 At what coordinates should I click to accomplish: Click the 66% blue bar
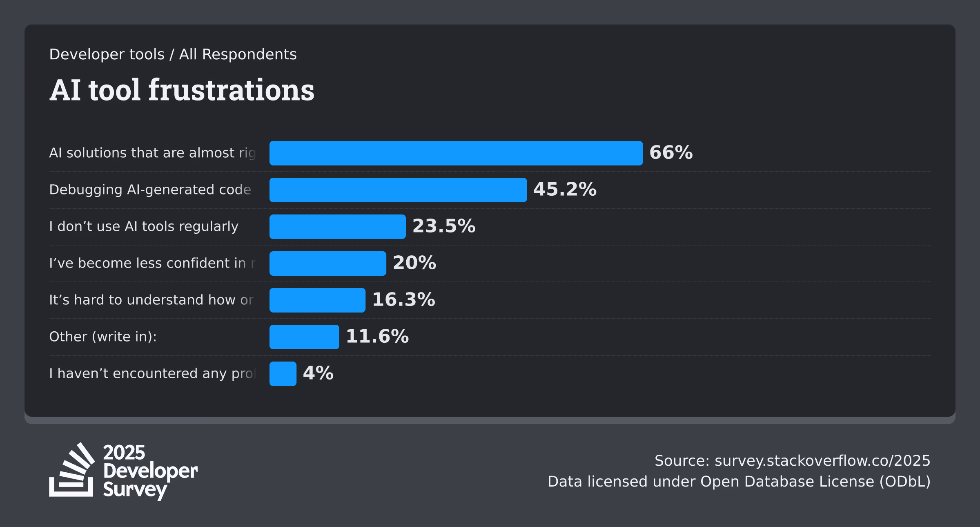pyautogui.click(x=456, y=153)
